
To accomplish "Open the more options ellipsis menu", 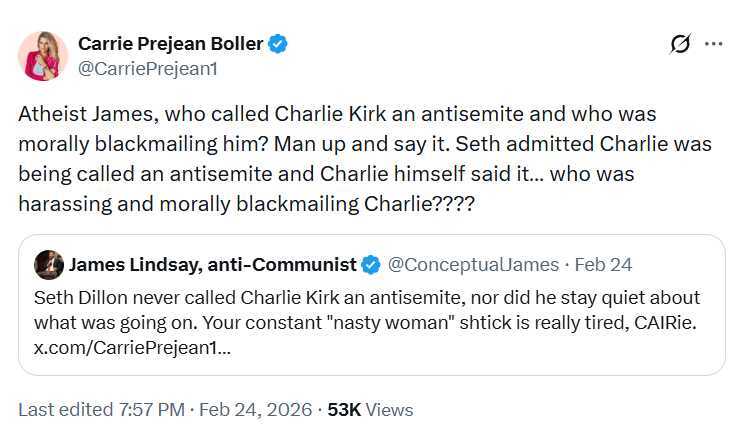I will pyautogui.click(x=713, y=44).
